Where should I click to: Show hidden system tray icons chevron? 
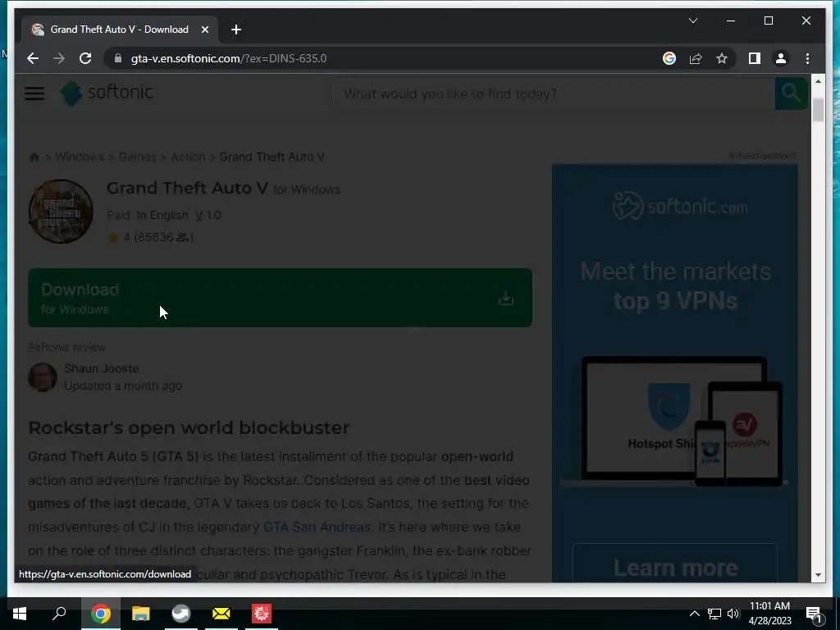(x=694, y=614)
